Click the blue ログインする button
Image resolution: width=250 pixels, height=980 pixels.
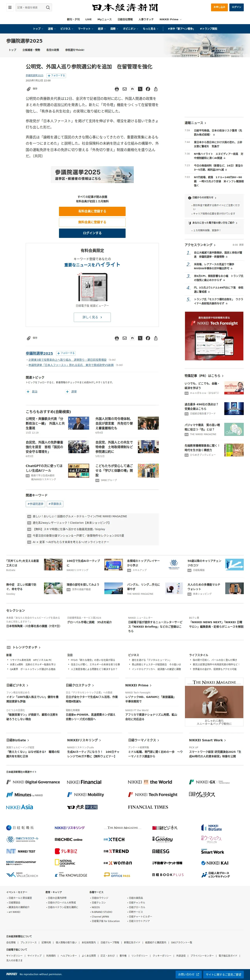pyautogui.click(x=92, y=233)
